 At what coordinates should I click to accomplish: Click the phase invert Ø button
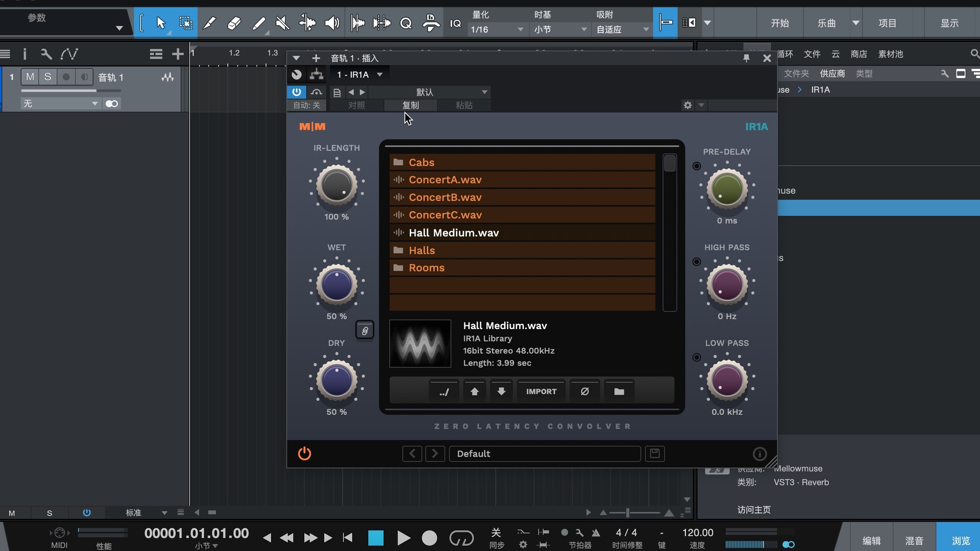tap(585, 391)
